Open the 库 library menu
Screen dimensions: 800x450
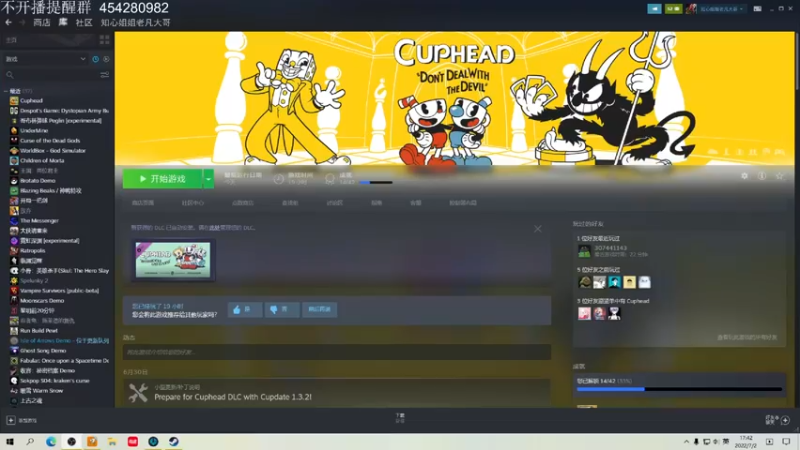tap(63, 22)
